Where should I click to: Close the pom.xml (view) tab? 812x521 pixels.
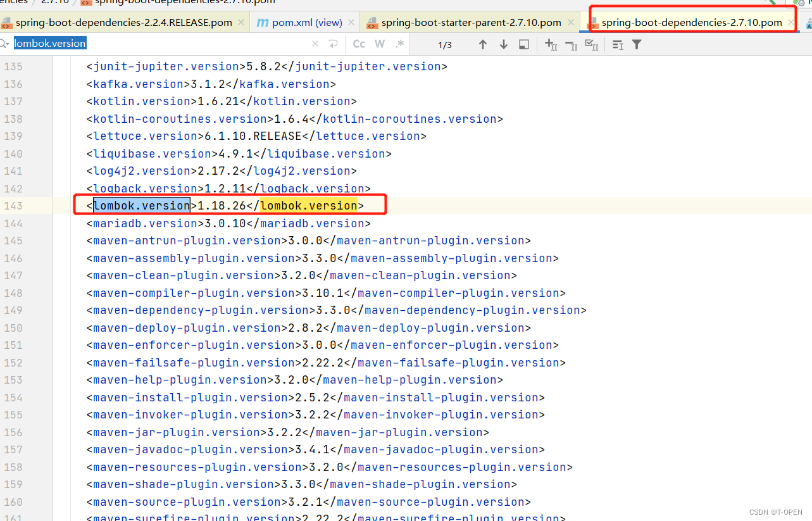(x=351, y=23)
